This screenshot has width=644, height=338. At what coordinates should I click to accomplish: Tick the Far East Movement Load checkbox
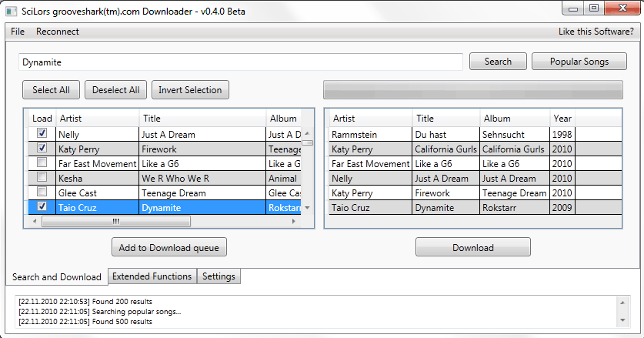click(x=42, y=163)
